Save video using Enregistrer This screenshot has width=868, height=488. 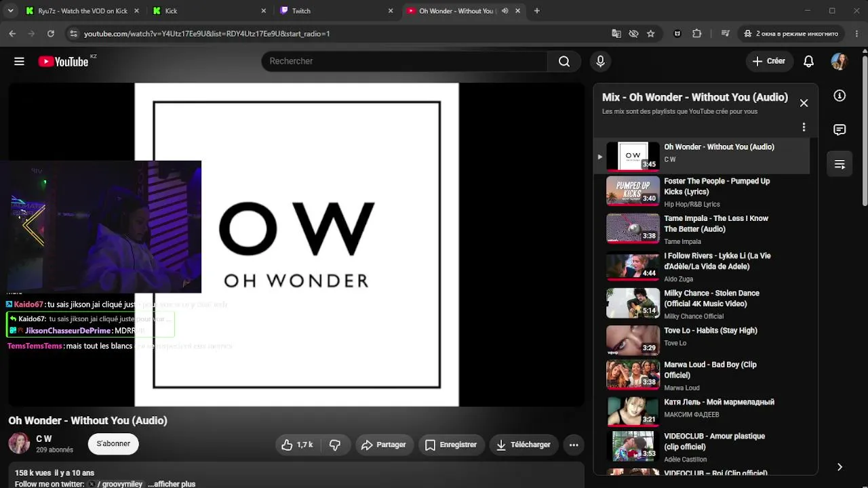tap(451, 445)
